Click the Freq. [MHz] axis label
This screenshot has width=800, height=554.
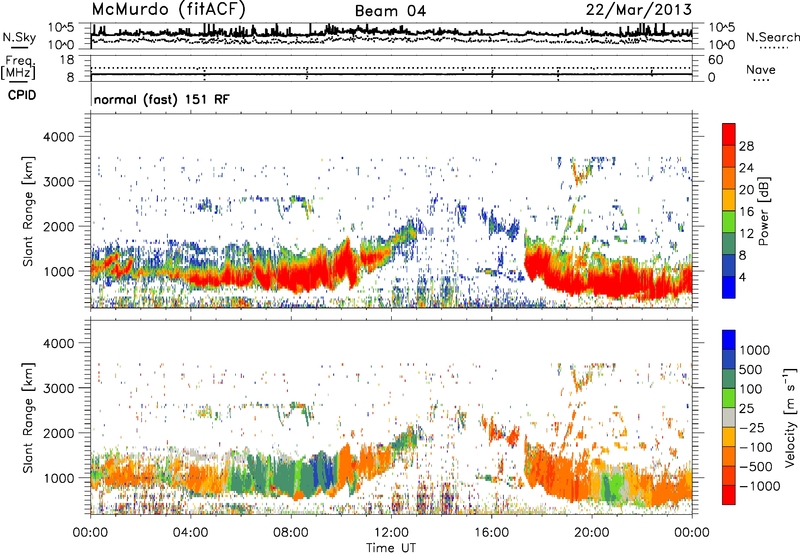pyautogui.click(x=18, y=68)
